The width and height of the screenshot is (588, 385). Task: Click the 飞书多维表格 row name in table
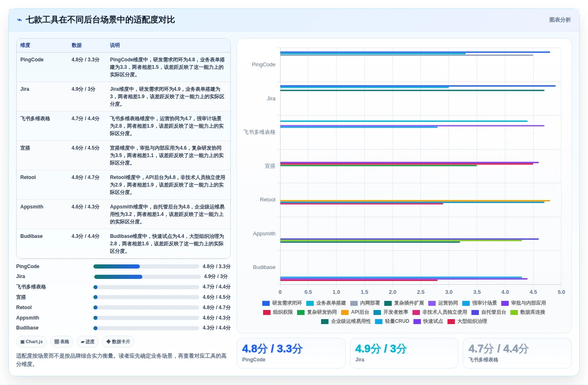35,119
